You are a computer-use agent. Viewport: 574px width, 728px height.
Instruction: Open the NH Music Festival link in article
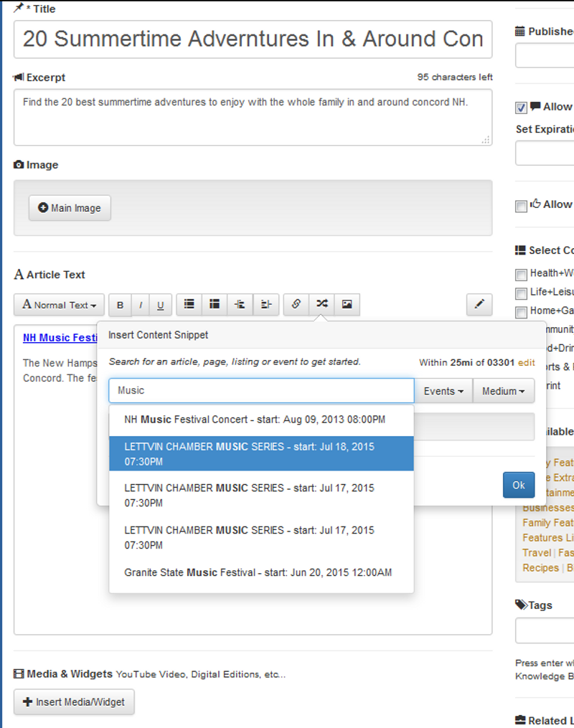coord(60,338)
